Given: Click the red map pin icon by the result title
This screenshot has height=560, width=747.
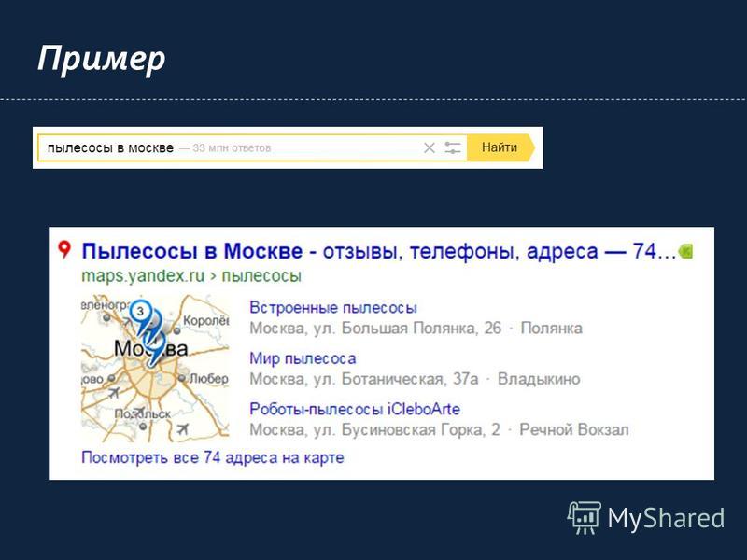Looking at the screenshot, I should point(64,249).
